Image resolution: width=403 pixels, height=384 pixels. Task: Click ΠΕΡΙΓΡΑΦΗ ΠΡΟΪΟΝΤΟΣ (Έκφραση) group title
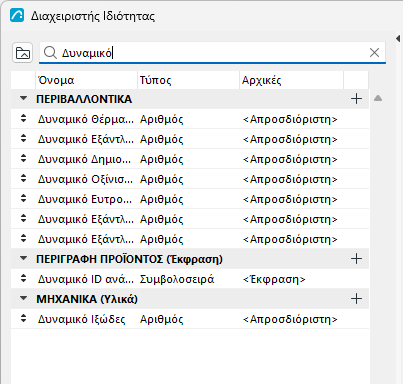click(x=129, y=259)
